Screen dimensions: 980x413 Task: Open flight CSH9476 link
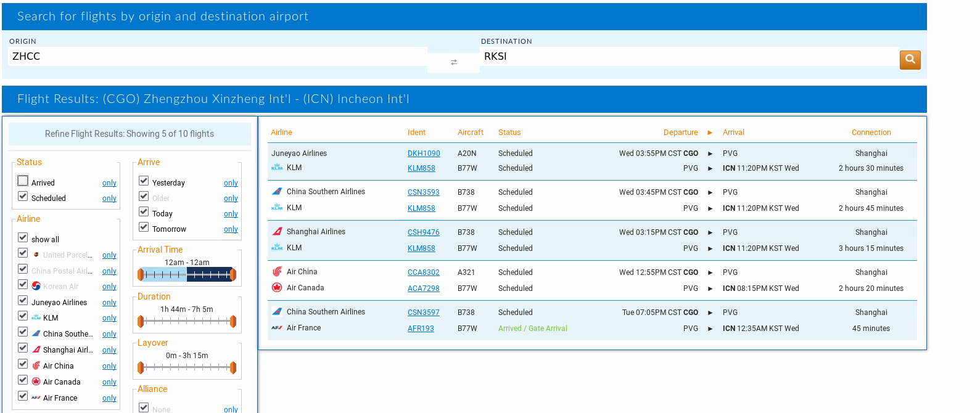[424, 232]
